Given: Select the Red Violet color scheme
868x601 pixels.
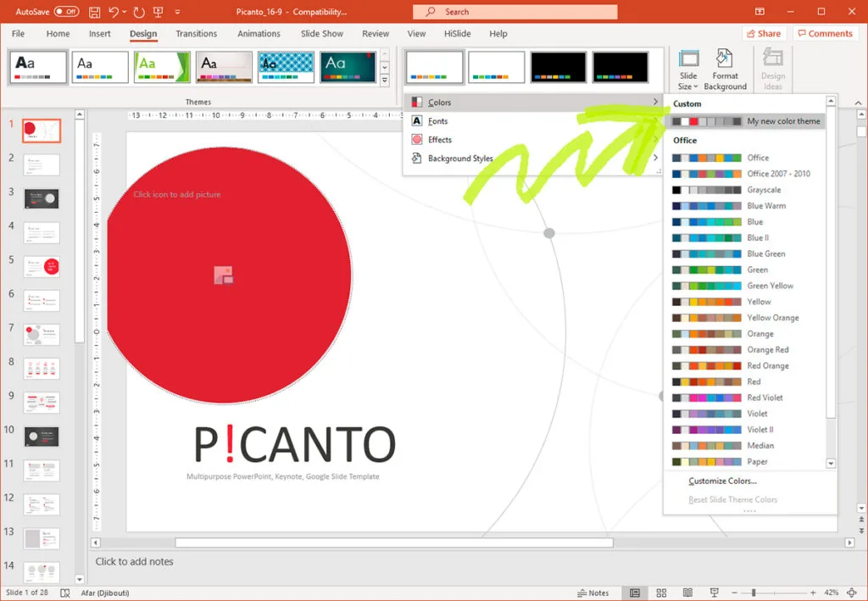Looking at the screenshot, I should pos(746,398).
